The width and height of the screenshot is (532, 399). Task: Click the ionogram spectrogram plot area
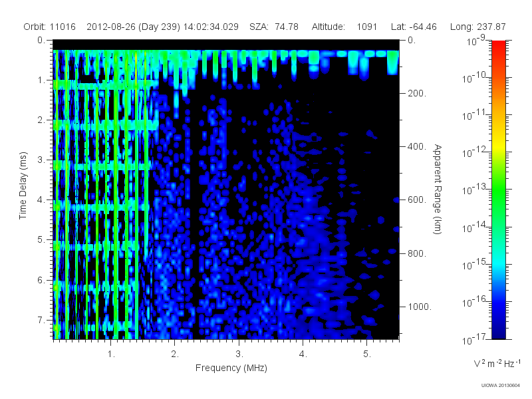(x=226, y=190)
